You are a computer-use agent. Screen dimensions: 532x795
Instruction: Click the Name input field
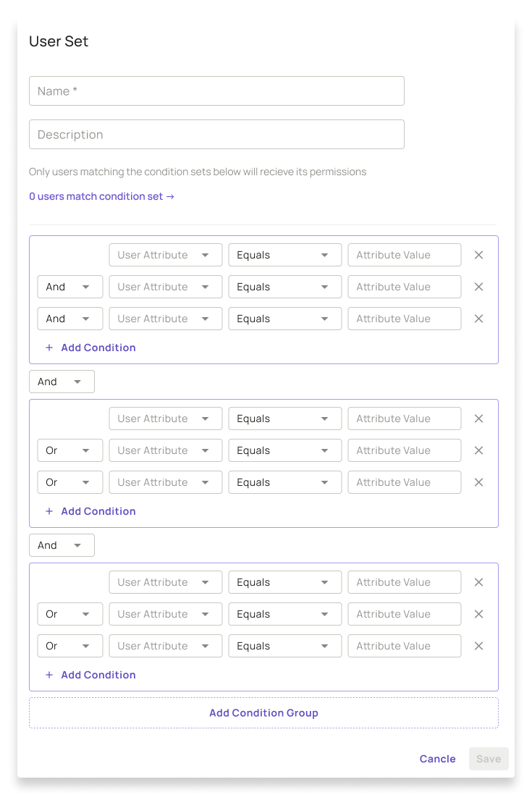216,91
